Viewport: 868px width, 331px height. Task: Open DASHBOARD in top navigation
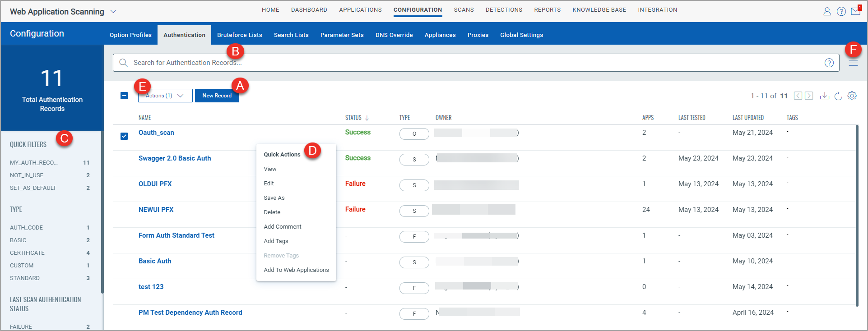coord(309,10)
